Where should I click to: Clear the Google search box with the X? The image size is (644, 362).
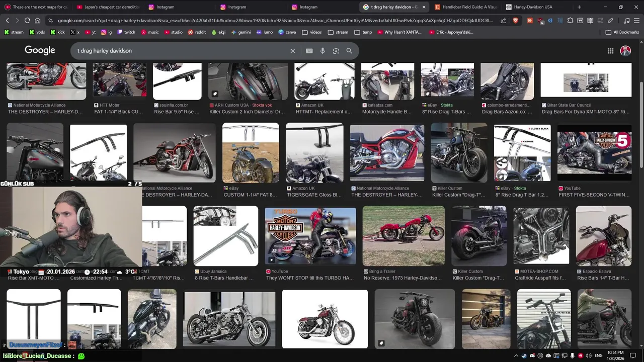pyautogui.click(x=292, y=51)
